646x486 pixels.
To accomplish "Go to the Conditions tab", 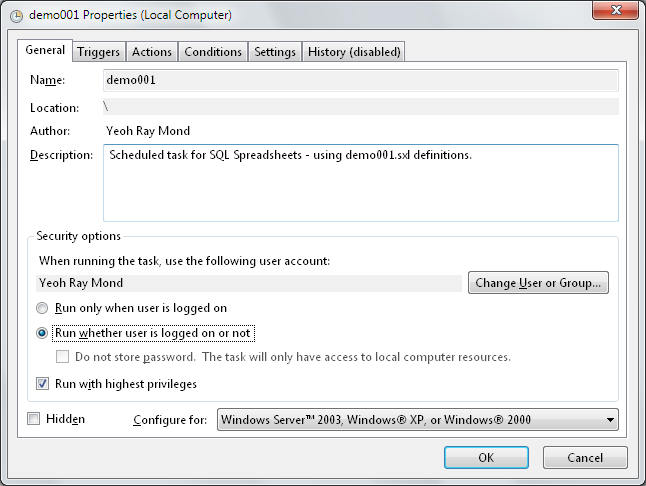I will click(x=213, y=52).
